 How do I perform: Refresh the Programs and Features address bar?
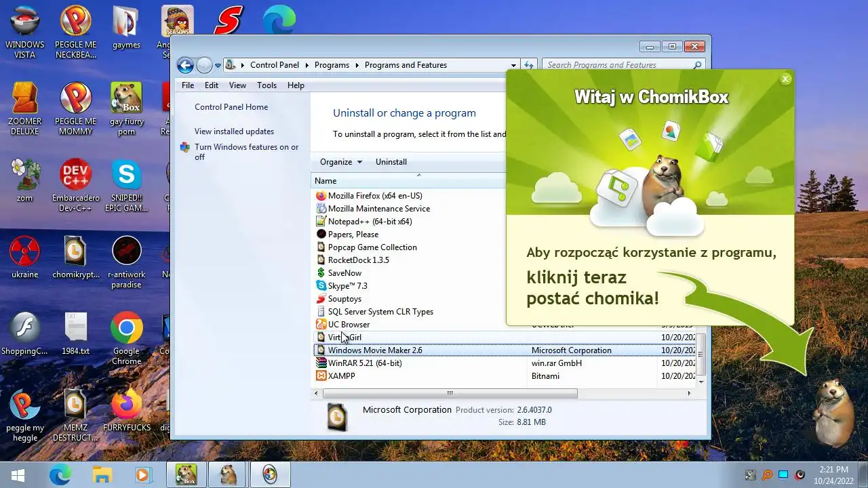pos(529,65)
